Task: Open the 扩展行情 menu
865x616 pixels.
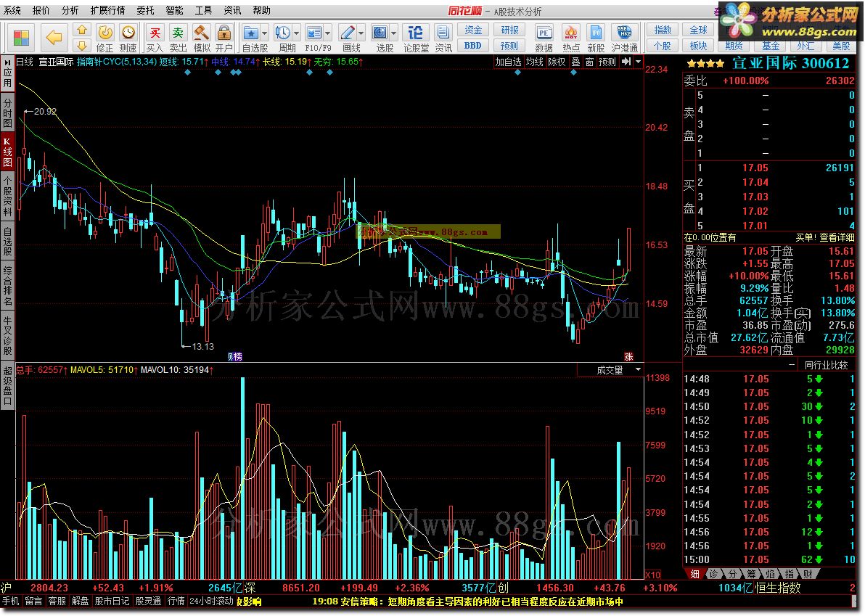Action: [107, 10]
